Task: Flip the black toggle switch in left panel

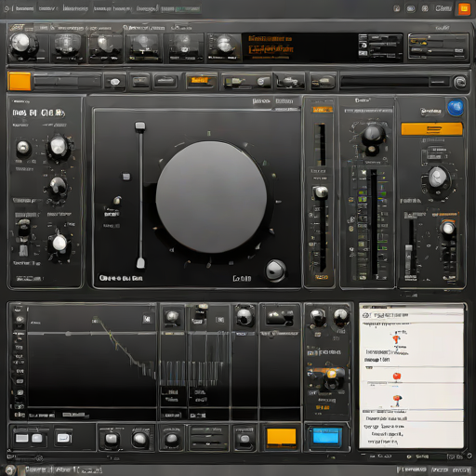Action: point(23,230)
